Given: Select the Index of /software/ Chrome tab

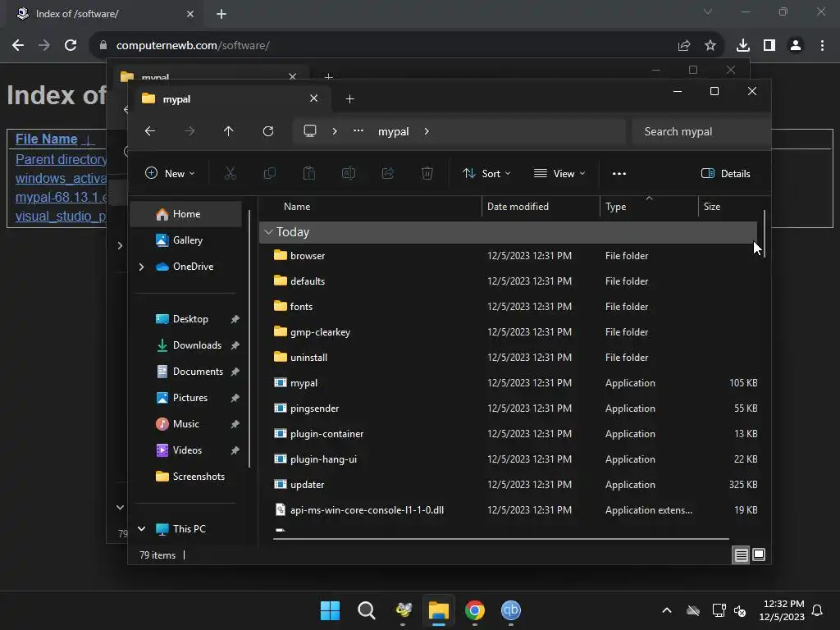Looking at the screenshot, I should tap(105, 14).
